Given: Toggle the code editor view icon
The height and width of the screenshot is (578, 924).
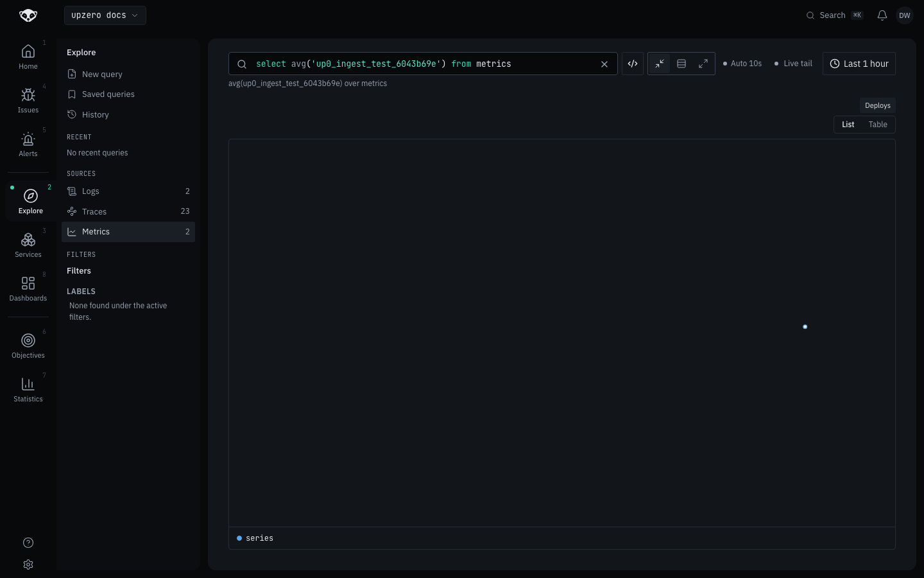Looking at the screenshot, I should [x=633, y=64].
